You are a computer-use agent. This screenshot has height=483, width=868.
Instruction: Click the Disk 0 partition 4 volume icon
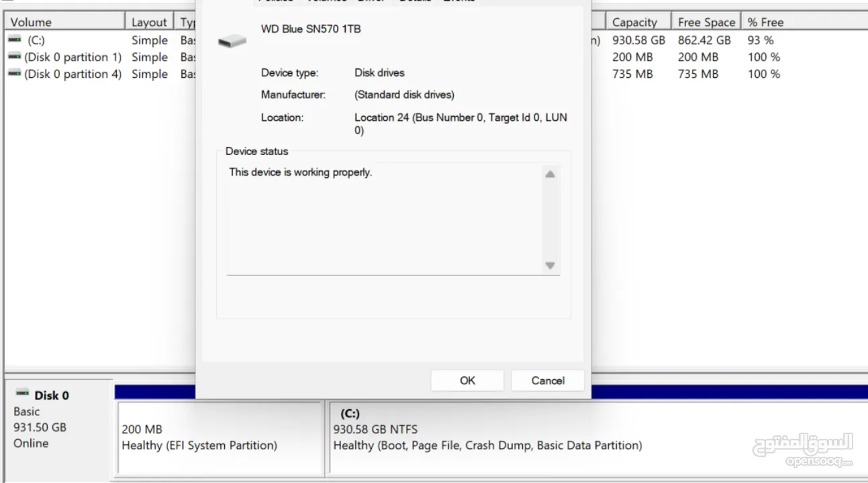[x=14, y=74]
